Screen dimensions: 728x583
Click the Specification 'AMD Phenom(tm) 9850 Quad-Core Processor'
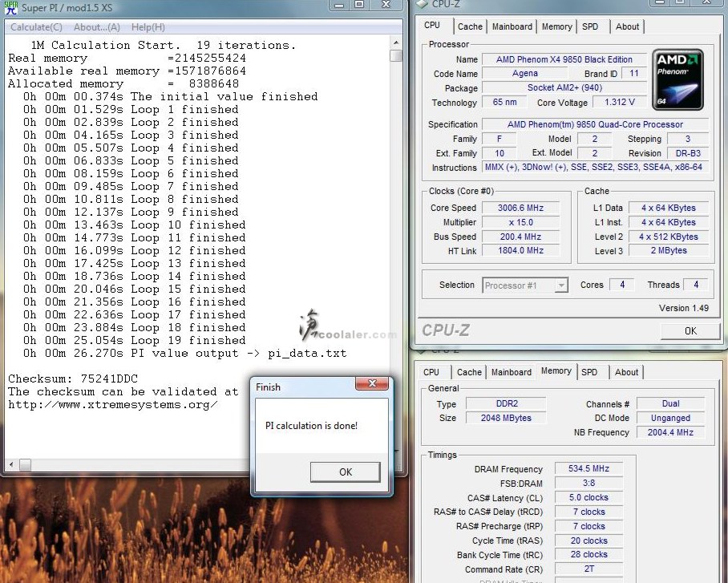click(x=595, y=124)
